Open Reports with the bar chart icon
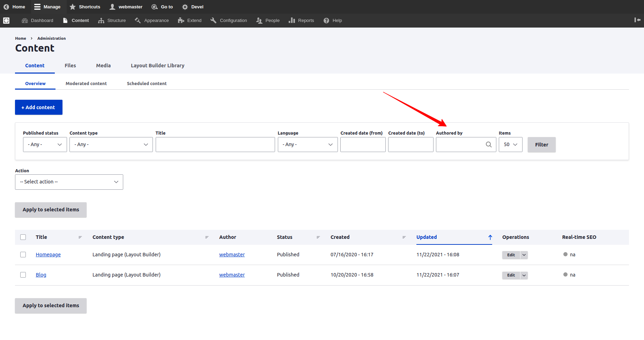The image size is (644, 340). [292, 21]
